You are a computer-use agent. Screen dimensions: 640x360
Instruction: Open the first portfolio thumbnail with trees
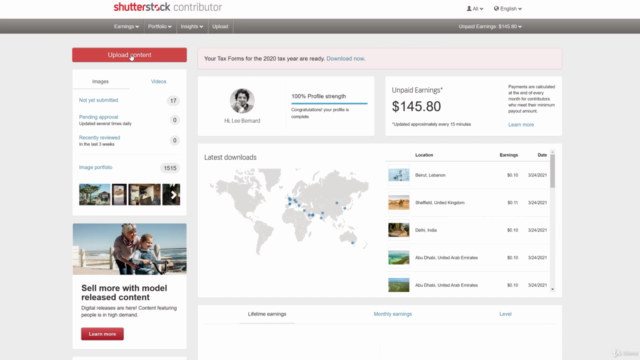95,194
